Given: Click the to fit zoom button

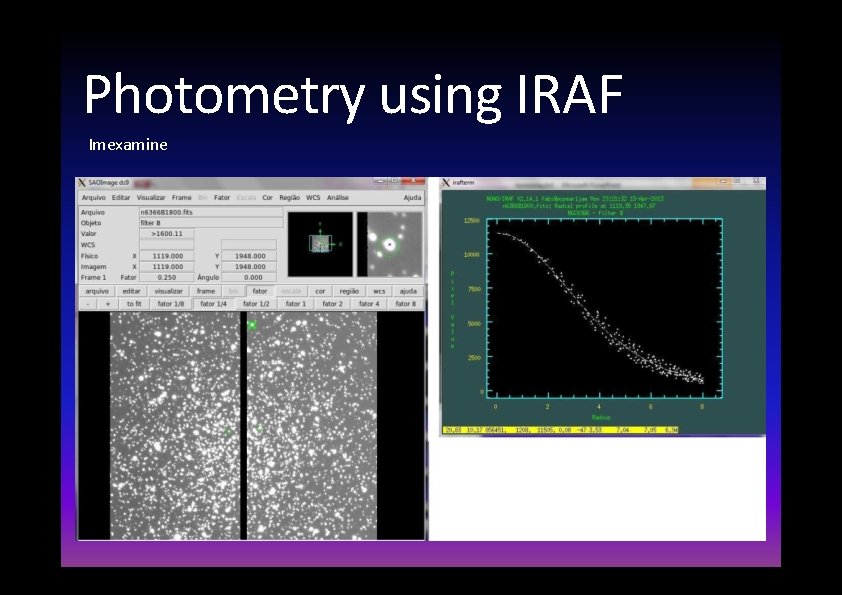Looking at the screenshot, I should point(134,304).
